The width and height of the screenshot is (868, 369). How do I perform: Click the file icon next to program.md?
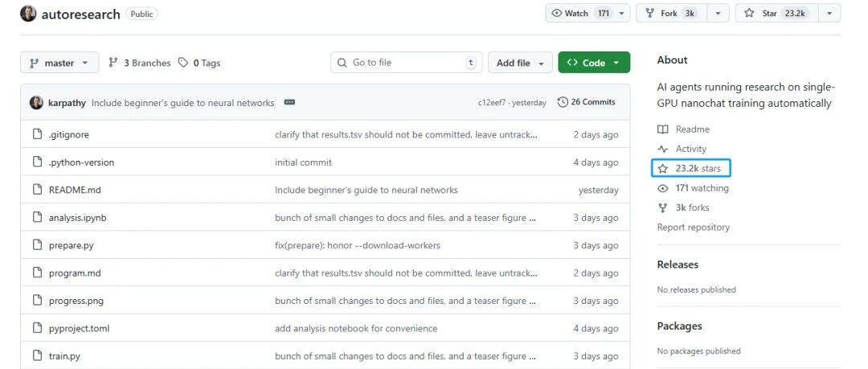[37, 273]
